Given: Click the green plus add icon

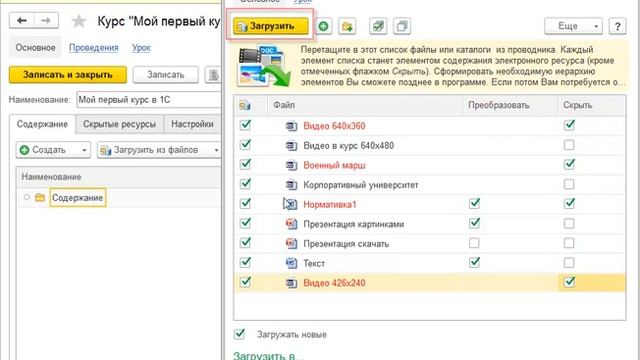Looking at the screenshot, I should [323, 26].
